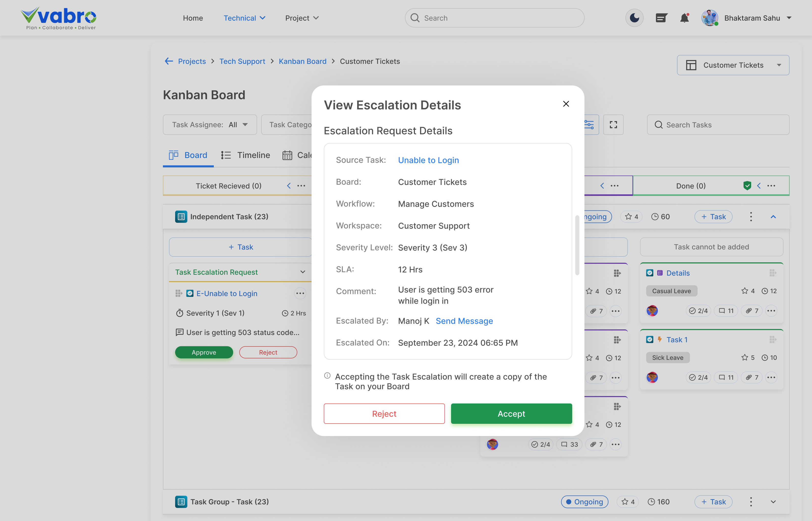Click Sick Leave tag on Task 1

click(667, 358)
